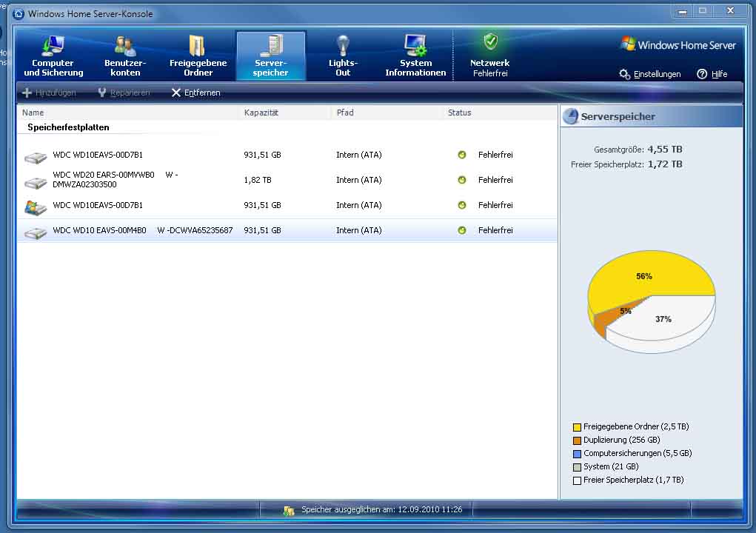Click the Gesamtgröße 4,55 TB value
756x533 pixels.
664,149
